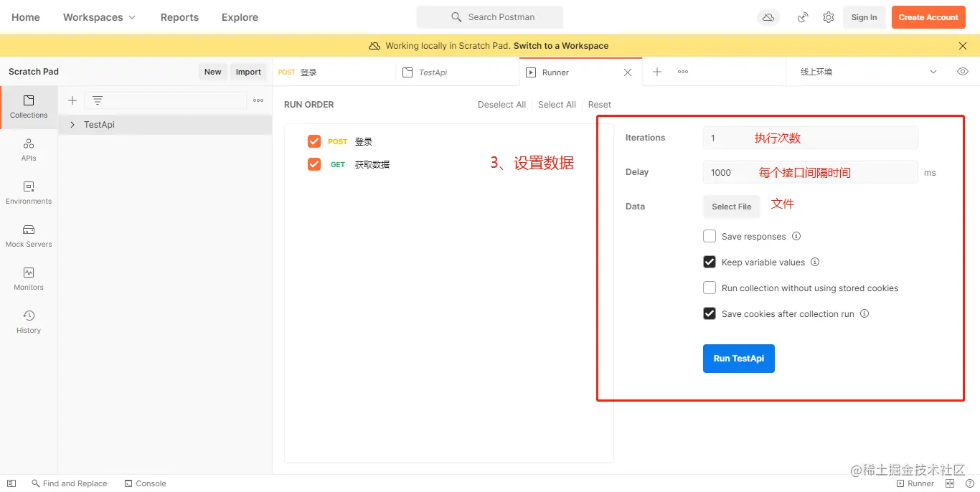The height and width of the screenshot is (492, 980).
Task: Focus the Search Postman field
Action: pos(490,17)
